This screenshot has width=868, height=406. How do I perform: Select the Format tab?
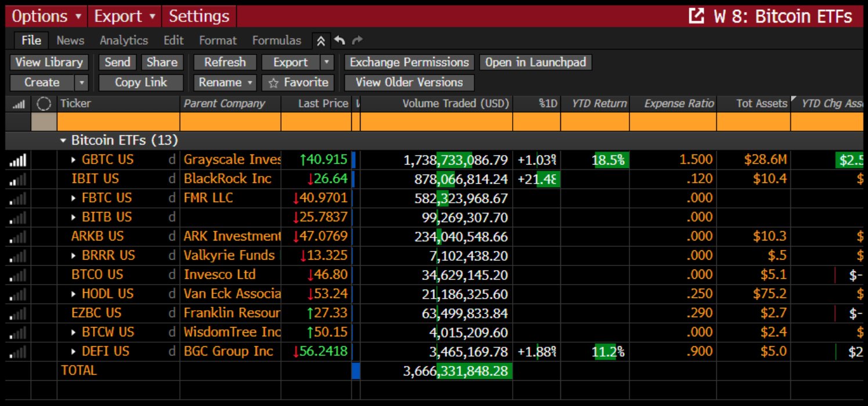[x=218, y=40]
